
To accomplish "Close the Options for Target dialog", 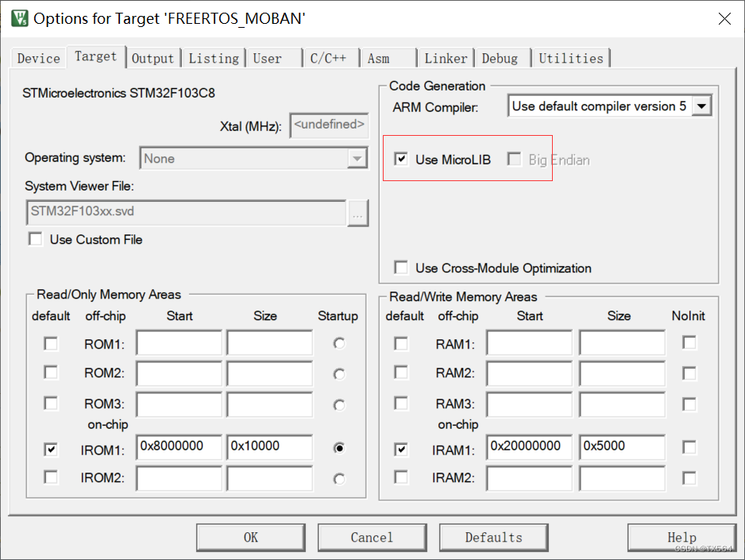I will 724,19.
